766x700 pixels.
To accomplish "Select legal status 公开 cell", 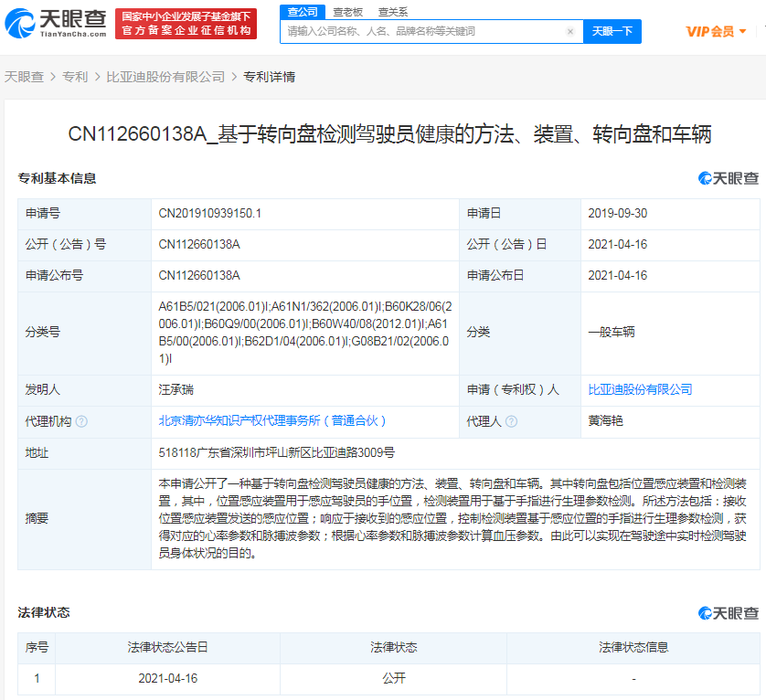I will 394,678.
